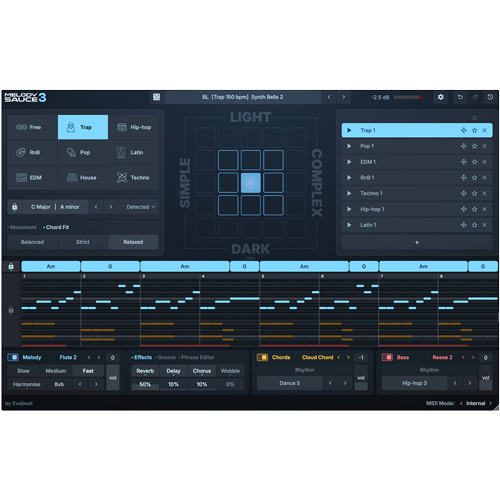Open the history clock icon

click(x=490, y=97)
